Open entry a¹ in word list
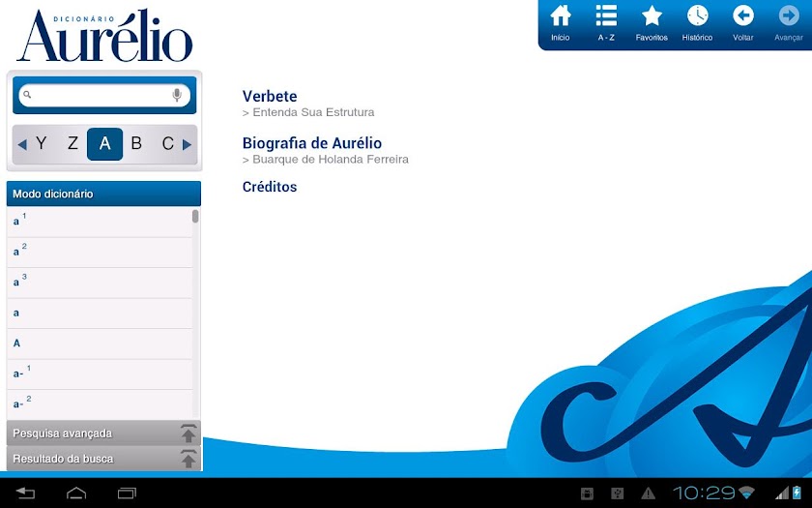 [x=100, y=222]
